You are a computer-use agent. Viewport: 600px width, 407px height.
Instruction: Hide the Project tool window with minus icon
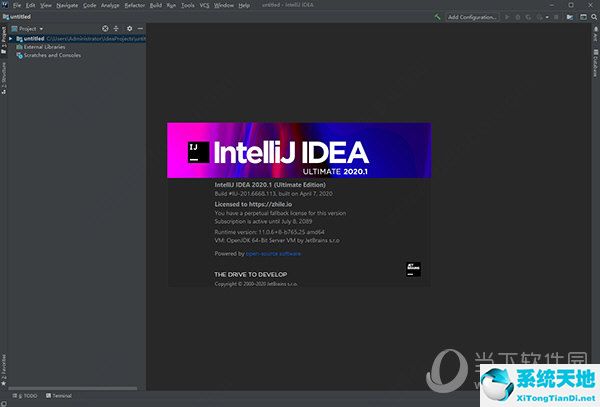139,28
